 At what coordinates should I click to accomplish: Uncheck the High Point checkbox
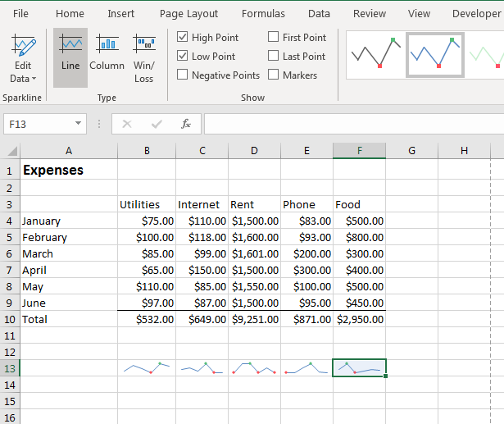[182, 37]
